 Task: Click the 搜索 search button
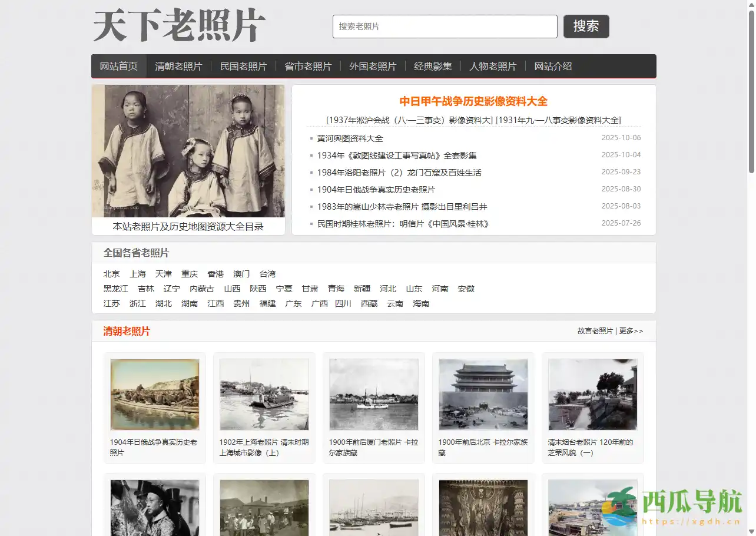click(585, 26)
